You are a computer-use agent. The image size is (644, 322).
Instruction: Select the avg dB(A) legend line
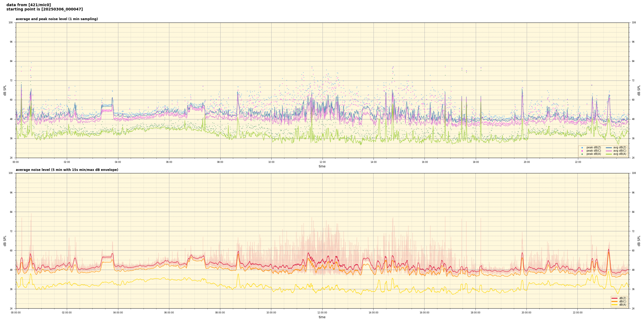pyautogui.click(x=609, y=154)
